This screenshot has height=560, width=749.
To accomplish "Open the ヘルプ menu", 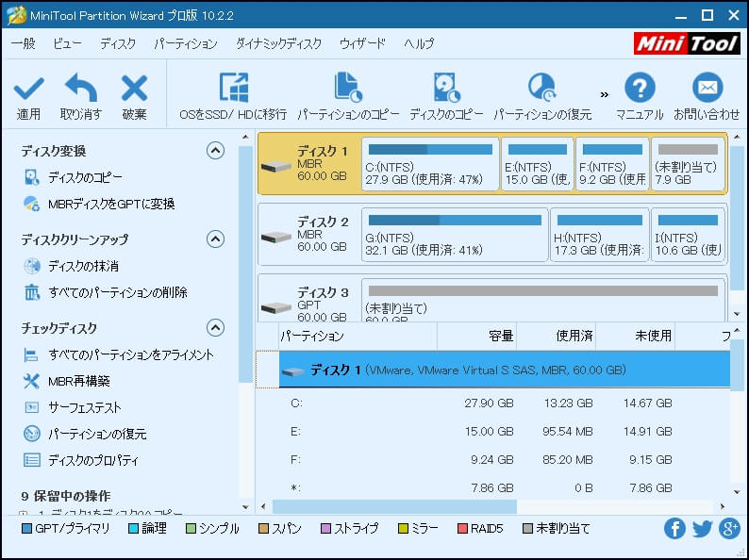I will [419, 44].
